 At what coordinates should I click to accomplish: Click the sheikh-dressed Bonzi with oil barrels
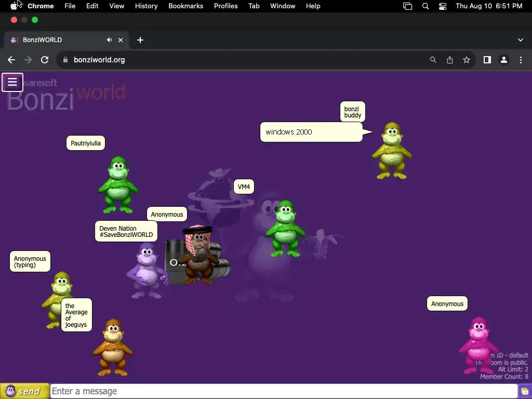pos(199,255)
